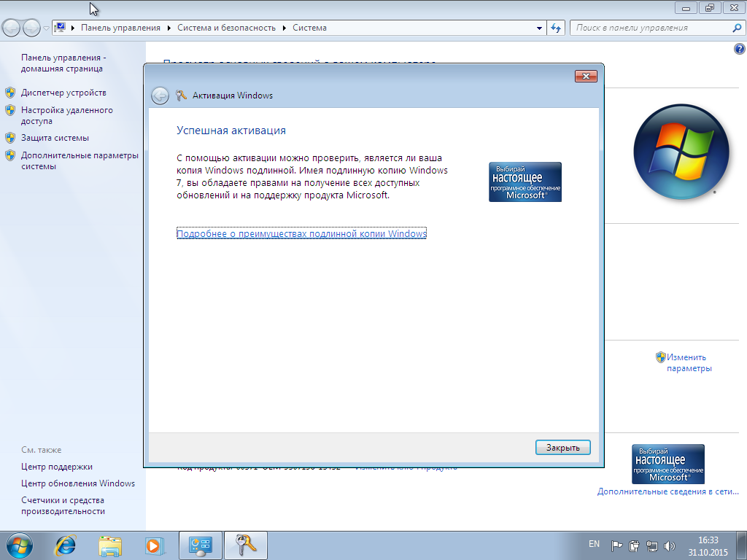Click genuine Microsoft badge in System window
The width and height of the screenshot is (747, 560).
click(668, 464)
